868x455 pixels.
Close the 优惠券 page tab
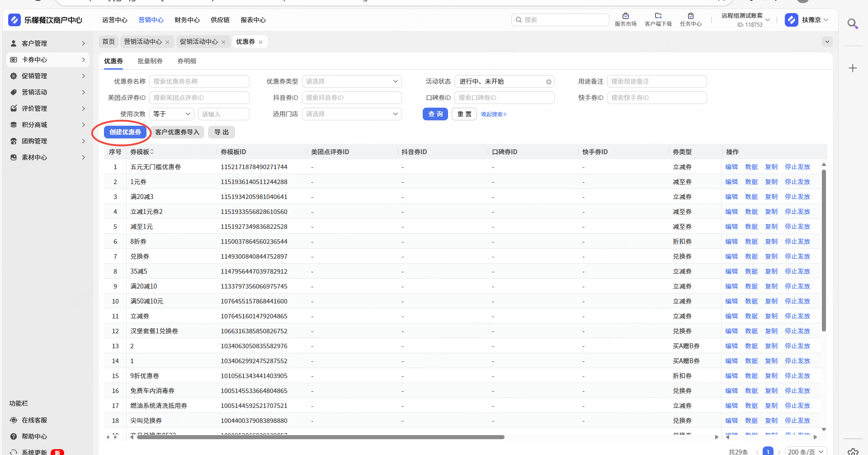[260, 42]
